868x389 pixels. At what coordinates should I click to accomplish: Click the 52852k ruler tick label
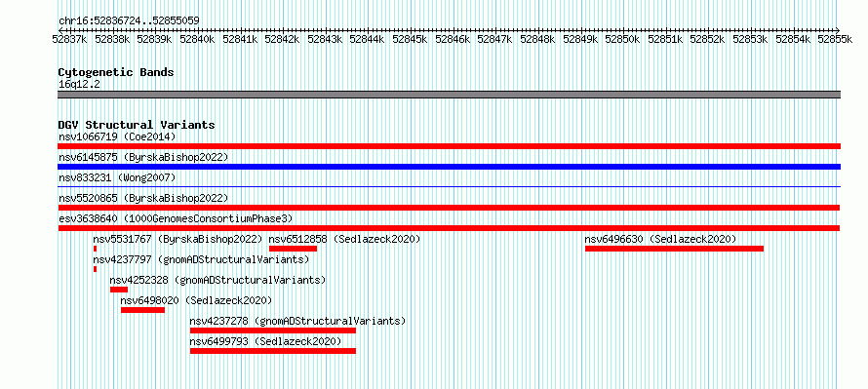(x=707, y=39)
